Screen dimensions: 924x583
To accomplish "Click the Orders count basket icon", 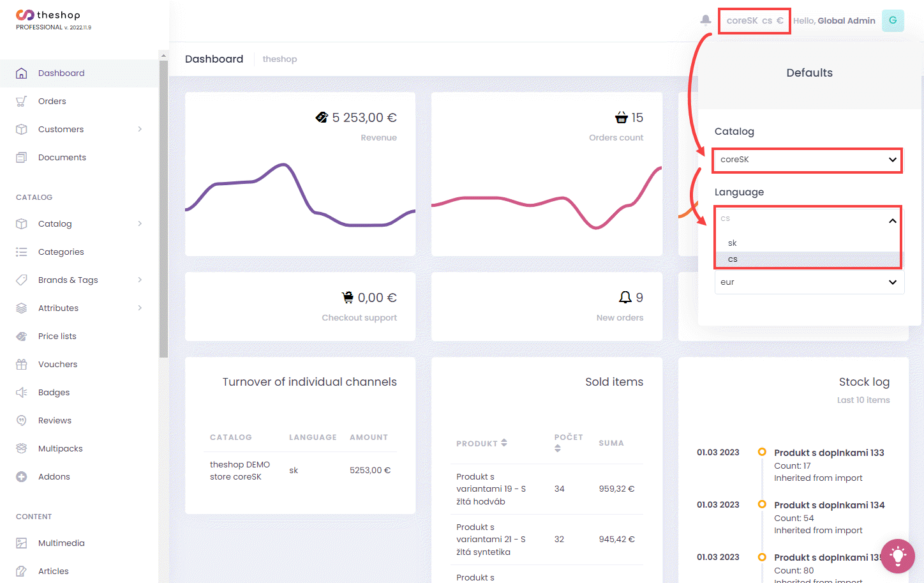I will coord(622,117).
